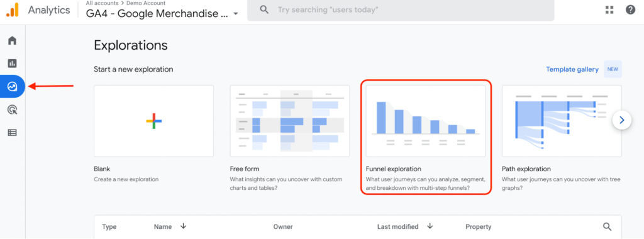The width and height of the screenshot is (644, 239).
Task: Open the Funnel exploration template thumbnail
Action: 426,121
